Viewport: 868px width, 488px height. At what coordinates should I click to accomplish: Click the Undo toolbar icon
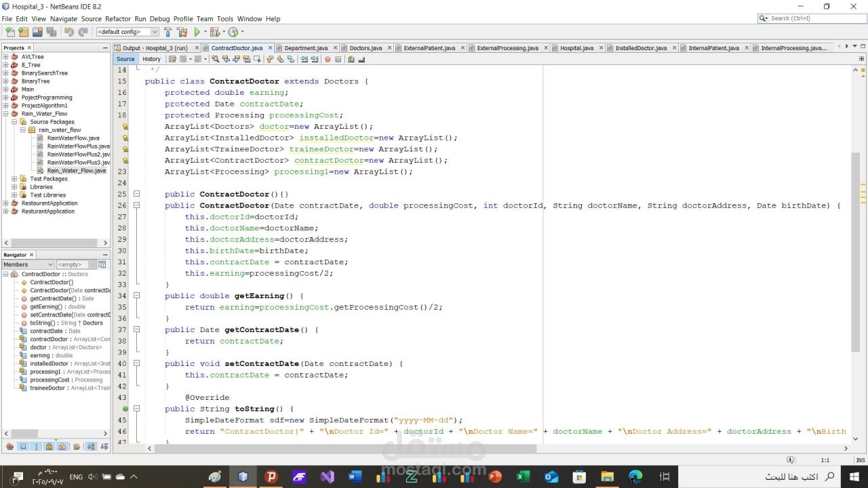pyautogui.click(x=68, y=32)
